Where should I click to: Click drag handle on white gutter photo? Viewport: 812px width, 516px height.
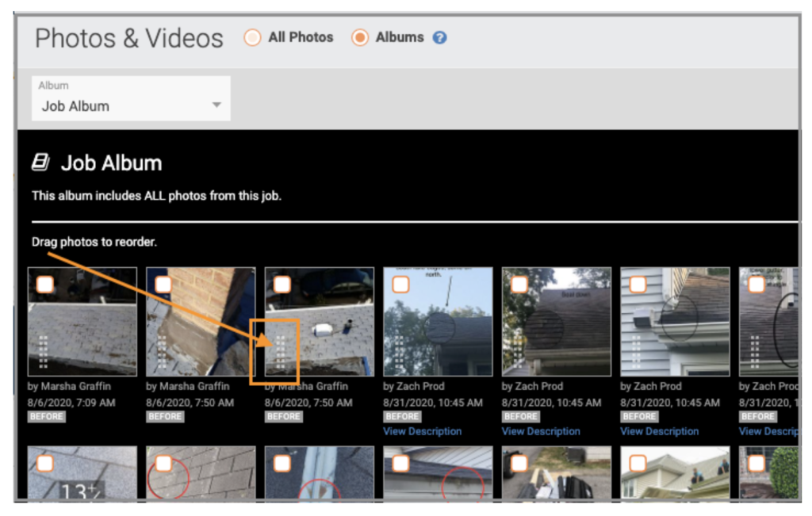click(637, 351)
